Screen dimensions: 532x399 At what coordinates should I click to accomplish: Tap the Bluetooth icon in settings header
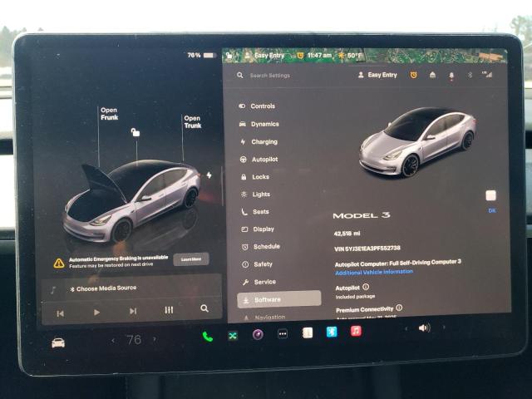point(470,75)
